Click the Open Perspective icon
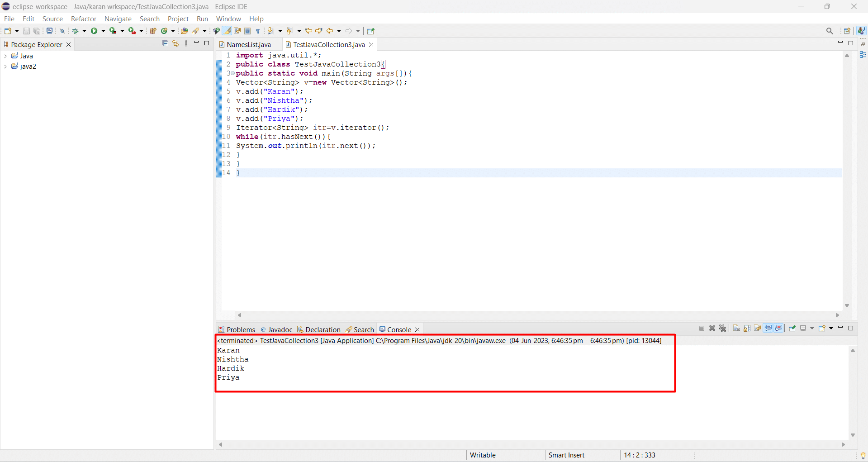Viewport: 868px width, 462px height. [x=847, y=31]
